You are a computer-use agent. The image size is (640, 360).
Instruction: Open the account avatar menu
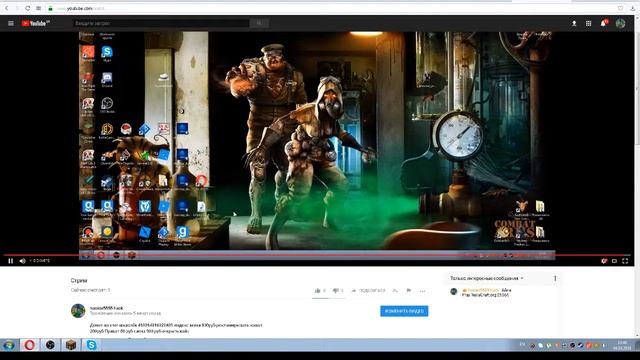tap(620, 24)
